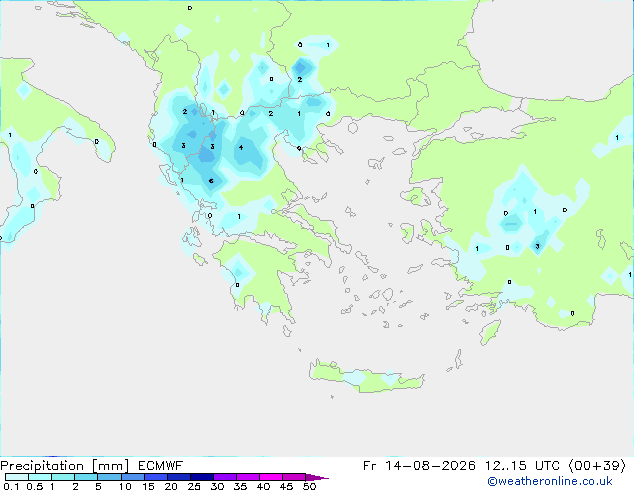Pick the 35–40 mm violet legend swatch
The image size is (634, 490).
[248, 477]
